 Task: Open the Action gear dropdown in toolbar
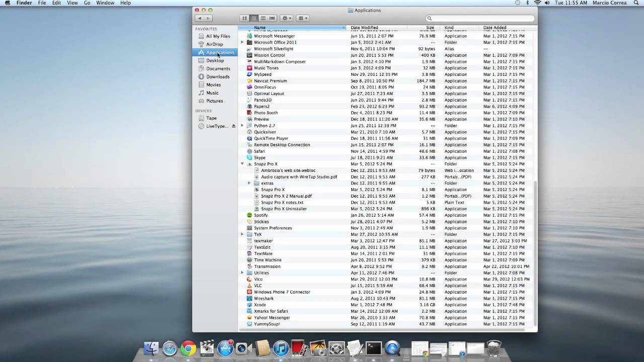[286, 18]
